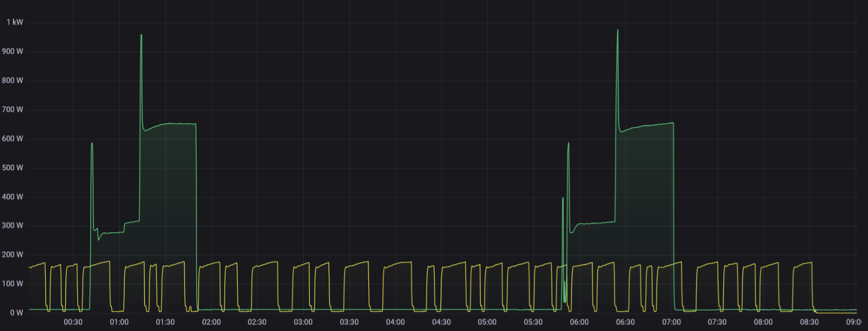Click the green peak near 01:15
868x331 pixels.
(x=142, y=36)
